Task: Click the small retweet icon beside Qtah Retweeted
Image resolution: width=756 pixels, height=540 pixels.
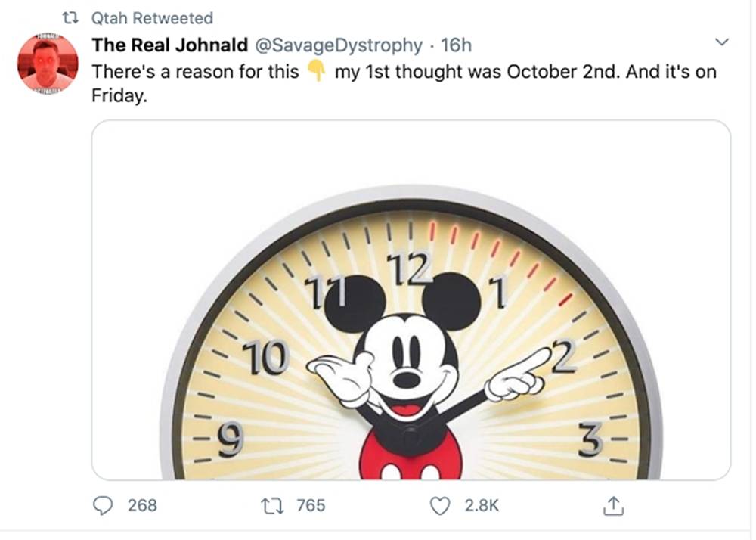Action: tap(72, 18)
